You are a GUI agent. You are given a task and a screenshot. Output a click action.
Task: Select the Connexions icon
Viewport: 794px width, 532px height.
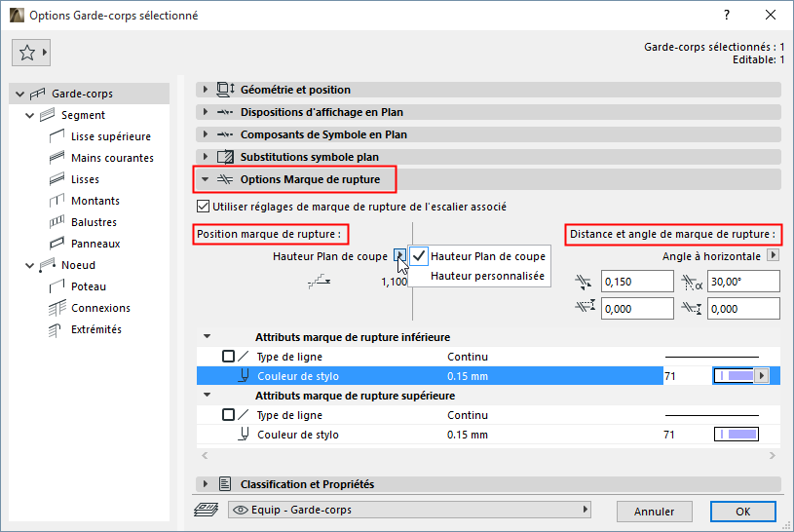[x=57, y=308]
